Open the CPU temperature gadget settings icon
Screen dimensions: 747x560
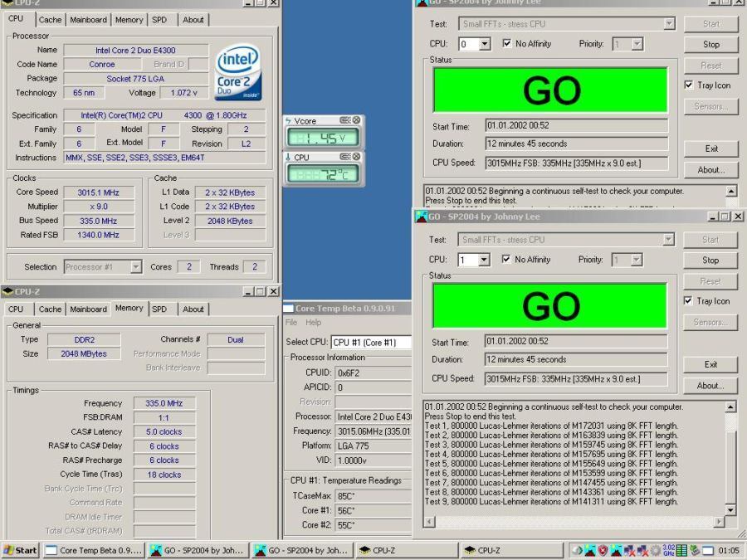(x=345, y=157)
